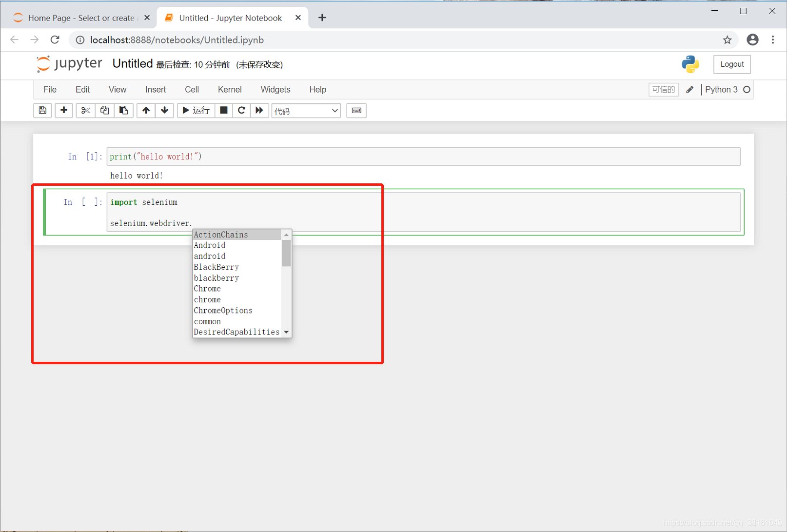Open the Insert menu
Image resolution: width=787 pixels, height=532 pixels.
pos(156,89)
